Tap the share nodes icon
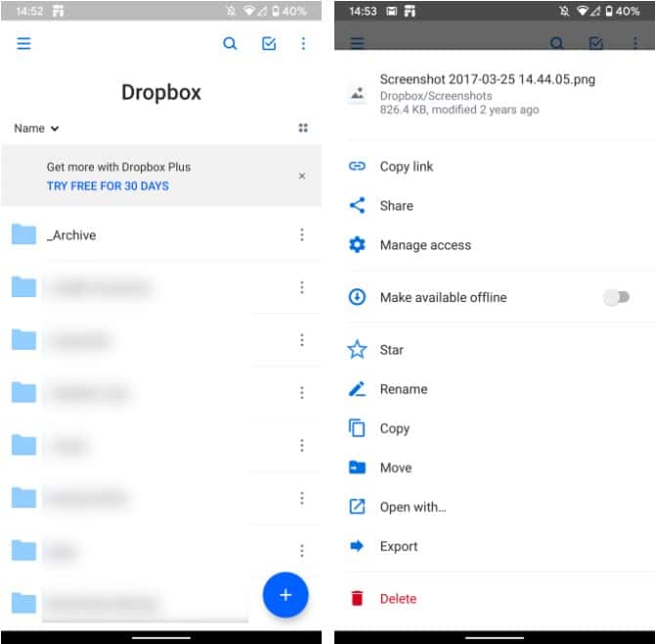Viewport: 655px width, 644px height. [357, 205]
